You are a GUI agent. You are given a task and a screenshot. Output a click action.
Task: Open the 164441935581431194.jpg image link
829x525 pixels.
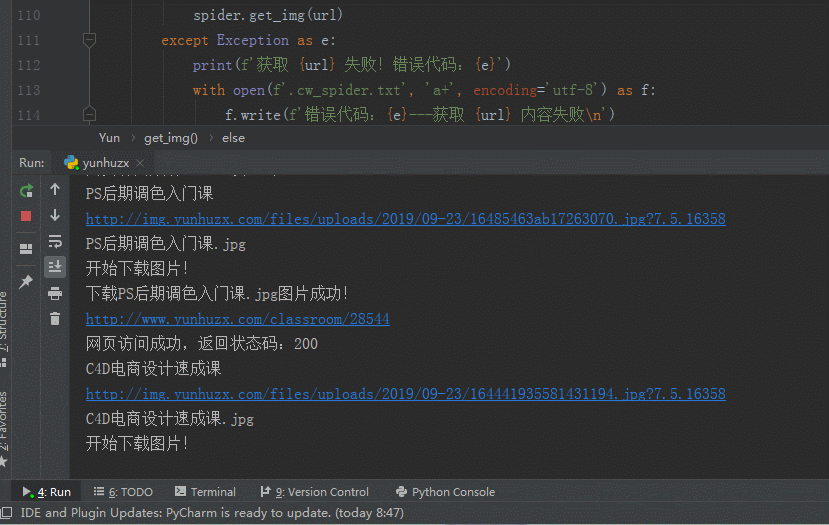coord(406,394)
